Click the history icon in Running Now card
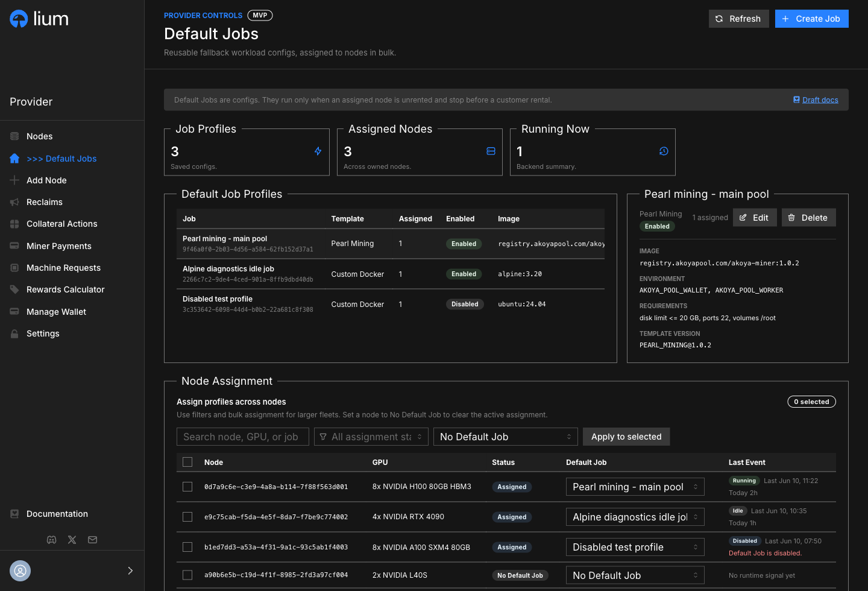The image size is (868, 591). pyautogui.click(x=664, y=151)
